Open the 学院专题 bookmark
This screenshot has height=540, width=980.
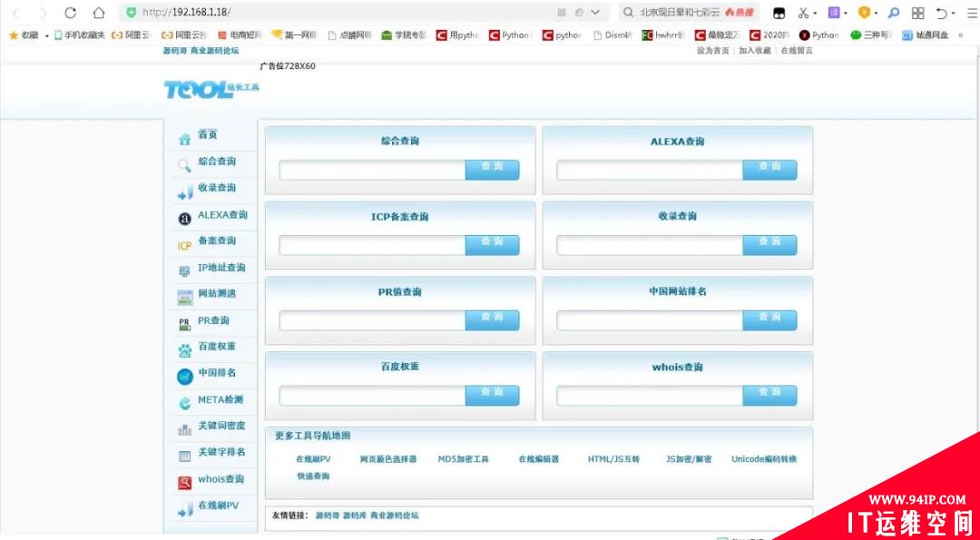click(404, 35)
